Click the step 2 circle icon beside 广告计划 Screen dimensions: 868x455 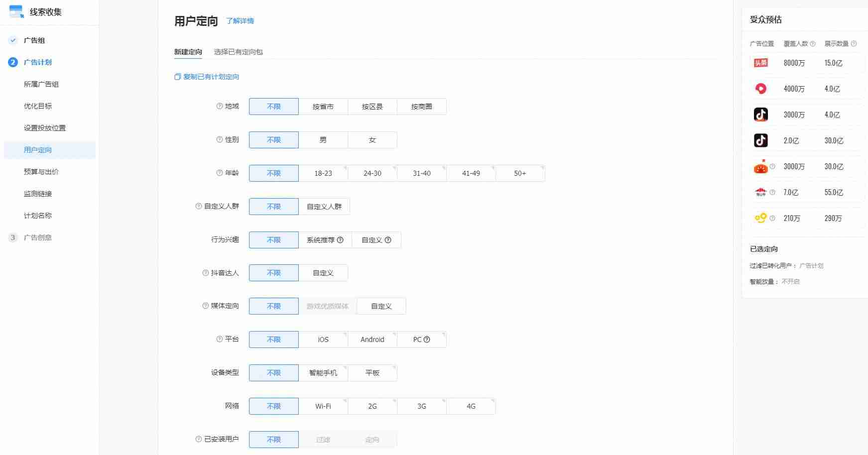(13, 62)
